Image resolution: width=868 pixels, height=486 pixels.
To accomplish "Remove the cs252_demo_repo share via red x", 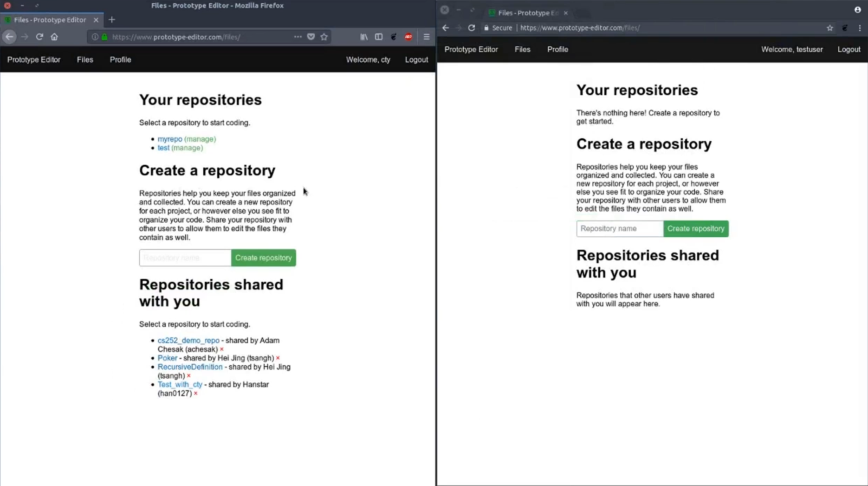I will point(222,350).
